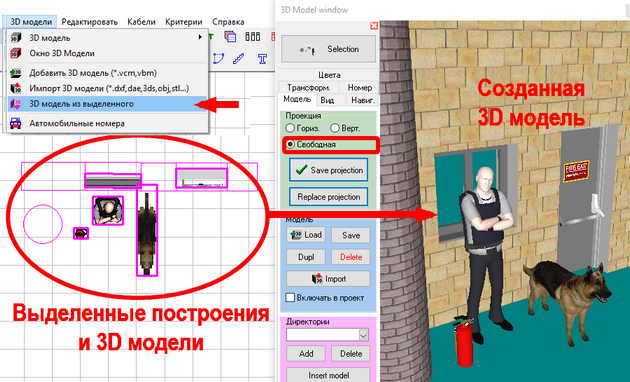Open the Редактировать menu

[89, 22]
